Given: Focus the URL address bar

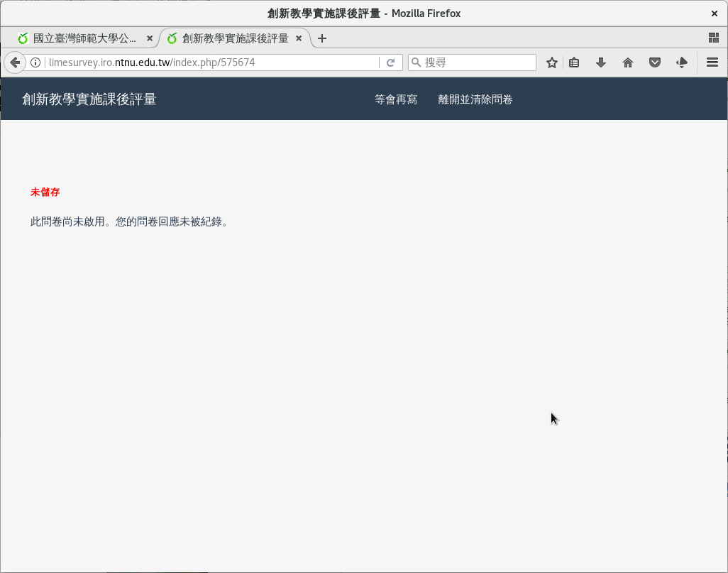Looking at the screenshot, I should pos(212,62).
